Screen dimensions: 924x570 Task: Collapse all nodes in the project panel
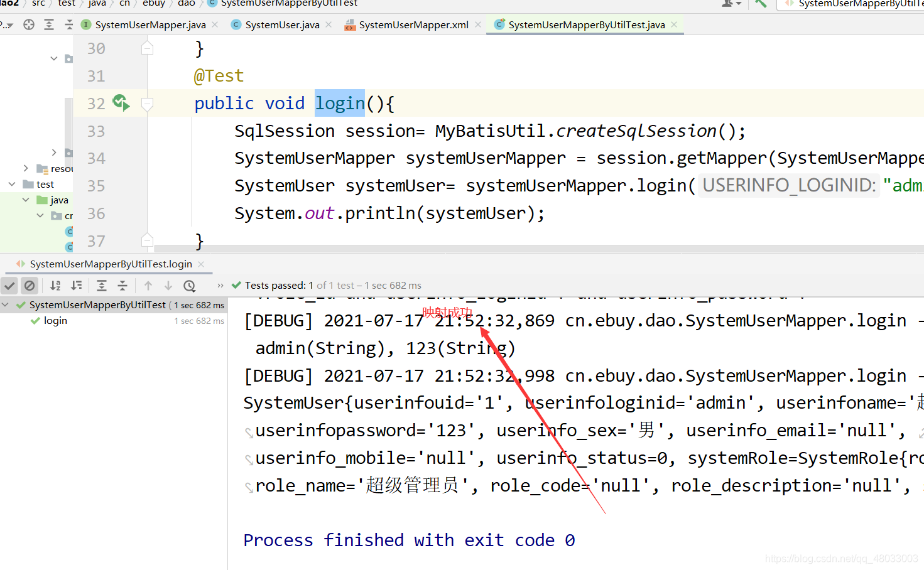click(69, 24)
